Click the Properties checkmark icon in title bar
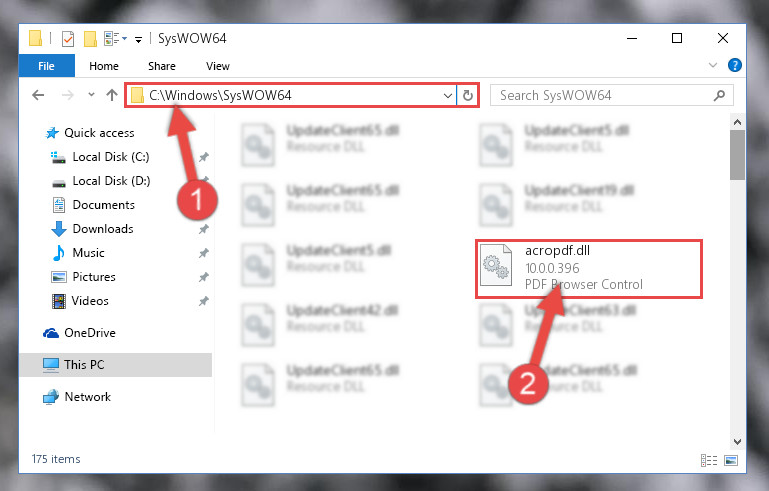The image size is (769, 491). pyautogui.click(x=68, y=39)
